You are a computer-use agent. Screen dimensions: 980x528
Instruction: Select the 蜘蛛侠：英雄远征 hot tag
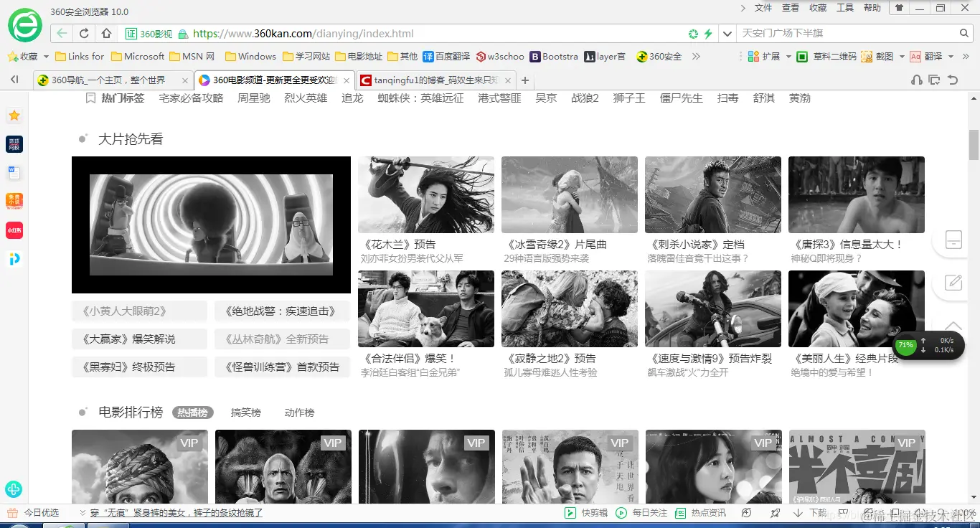[x=421, y=98]
